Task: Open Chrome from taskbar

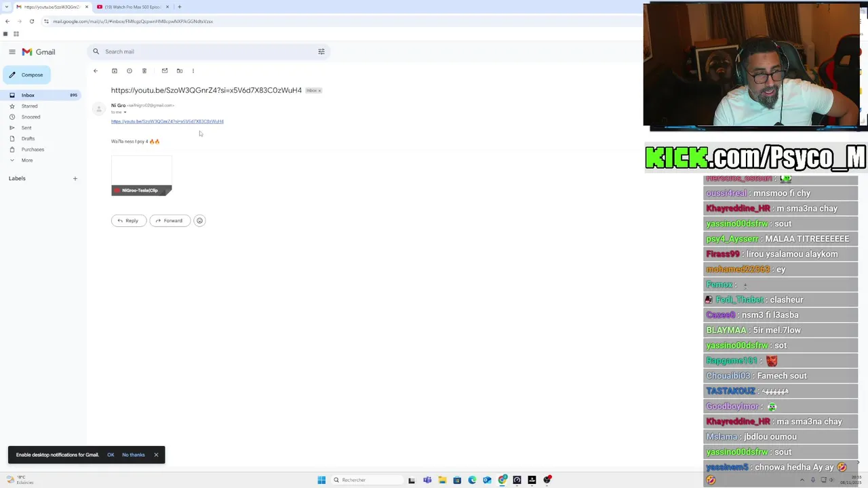Action: point(502,480)
